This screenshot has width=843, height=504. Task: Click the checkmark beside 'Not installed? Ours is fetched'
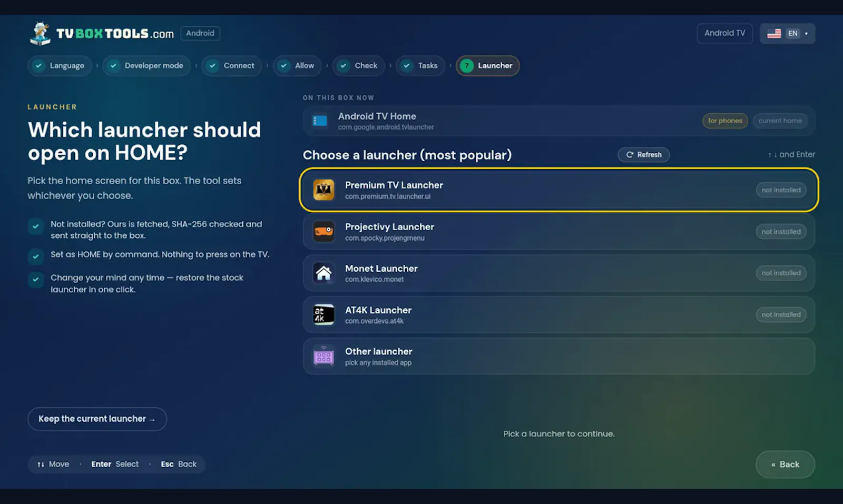[36, 226]
